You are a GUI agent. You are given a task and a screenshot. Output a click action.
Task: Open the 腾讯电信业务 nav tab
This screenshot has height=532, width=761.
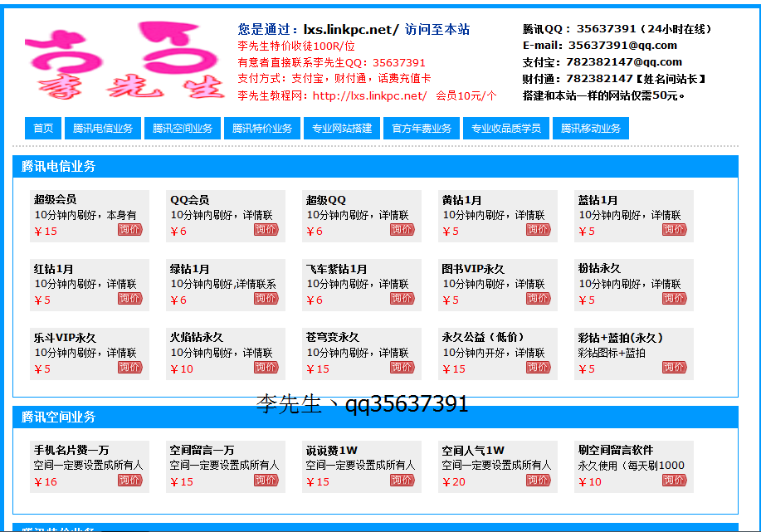tap(103, 128)
